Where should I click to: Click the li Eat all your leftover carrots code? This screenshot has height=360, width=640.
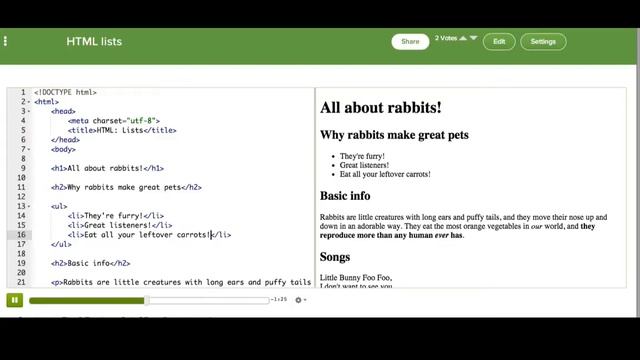(149, 235)
